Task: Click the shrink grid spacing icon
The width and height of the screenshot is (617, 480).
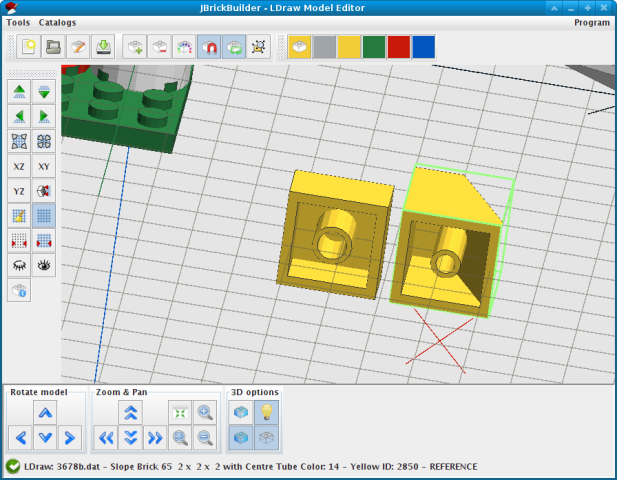Action: (19, 240)
